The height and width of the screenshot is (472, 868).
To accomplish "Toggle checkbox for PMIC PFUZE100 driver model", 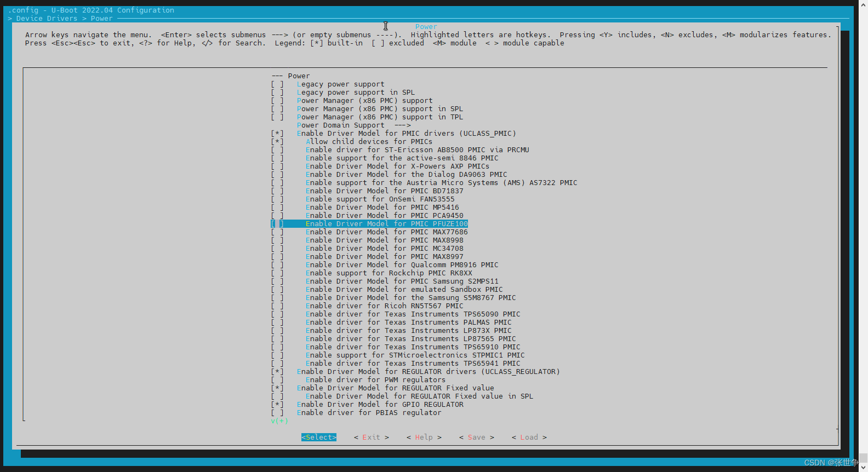I will 277,224.
